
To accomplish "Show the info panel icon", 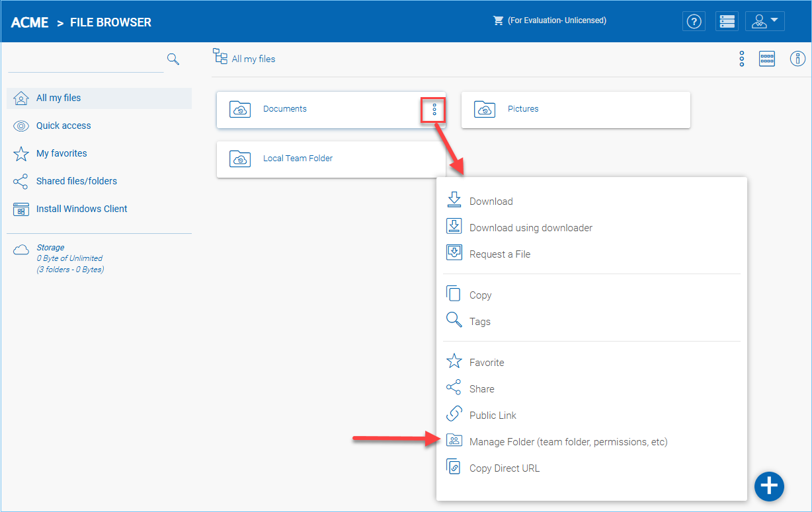I will click(798, 59).
